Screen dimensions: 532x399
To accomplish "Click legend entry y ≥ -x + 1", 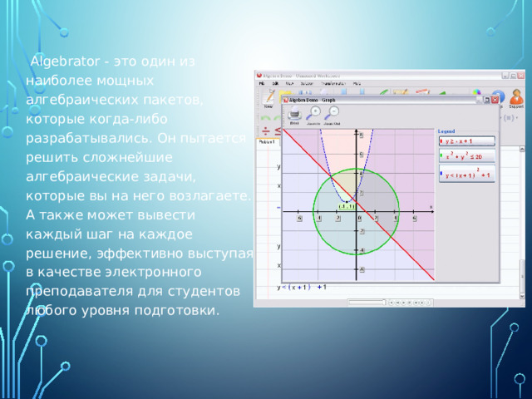I will (x=467, y=141).
